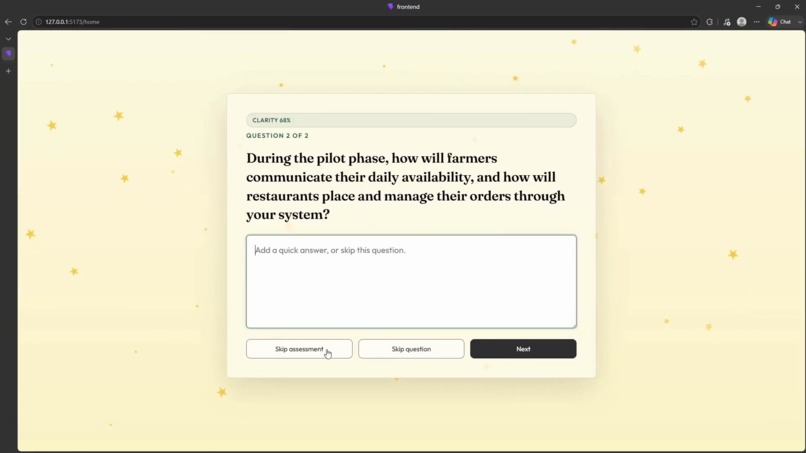Click the Skip question button
806x453 pixels.
(x=411, y=349)
